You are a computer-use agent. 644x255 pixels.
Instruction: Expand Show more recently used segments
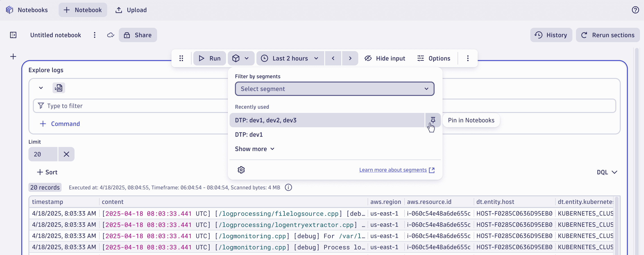point(255,149)
